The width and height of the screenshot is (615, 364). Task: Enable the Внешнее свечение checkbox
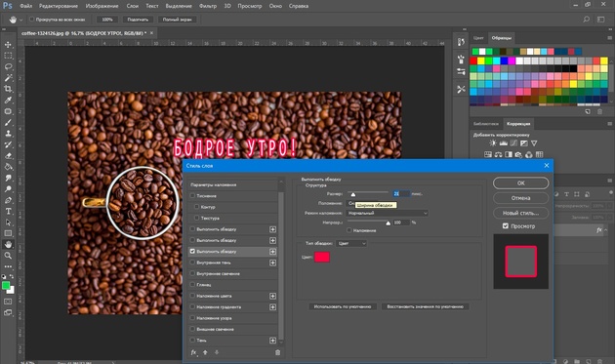[192, 329]
